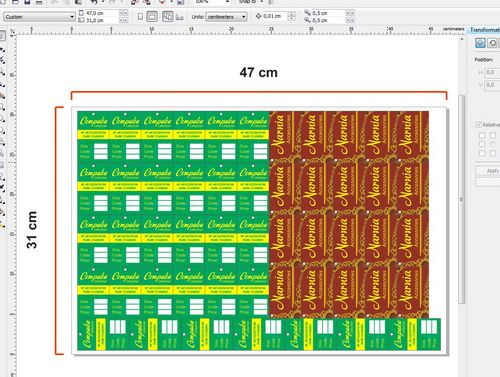Image resolution: width=500 pixels, height=377 pixels.
Task: Open the Units centimeters dropdown
Action: (x=226, y=17)
